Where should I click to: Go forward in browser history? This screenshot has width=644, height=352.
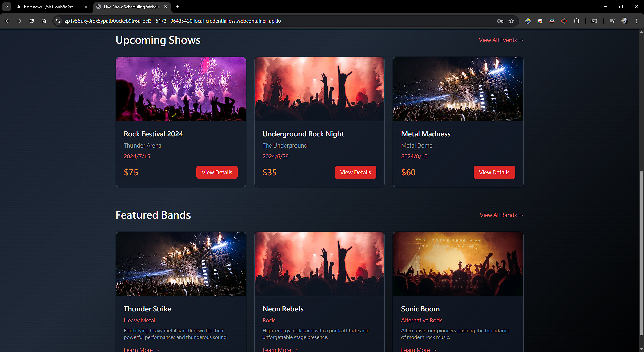19,21
